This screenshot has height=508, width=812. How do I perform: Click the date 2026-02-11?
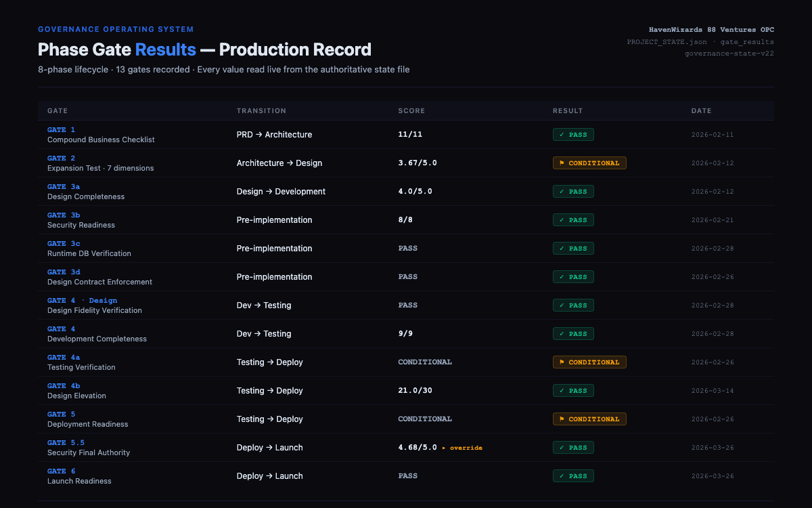click(x=713, y=135)
